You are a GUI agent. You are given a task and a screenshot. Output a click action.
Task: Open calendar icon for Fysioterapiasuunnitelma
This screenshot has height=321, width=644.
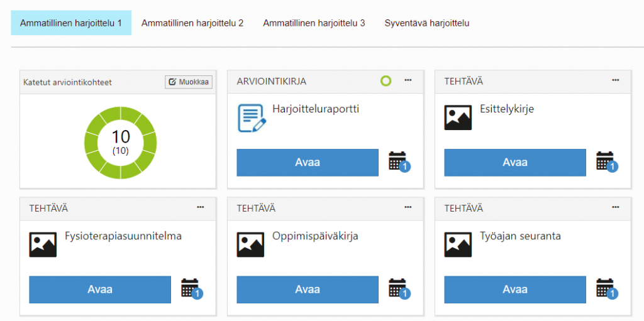click(x=191, y=288)
